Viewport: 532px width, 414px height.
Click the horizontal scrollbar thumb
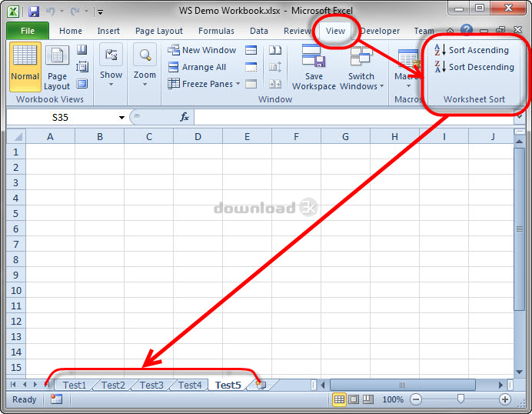pos(403,385)
